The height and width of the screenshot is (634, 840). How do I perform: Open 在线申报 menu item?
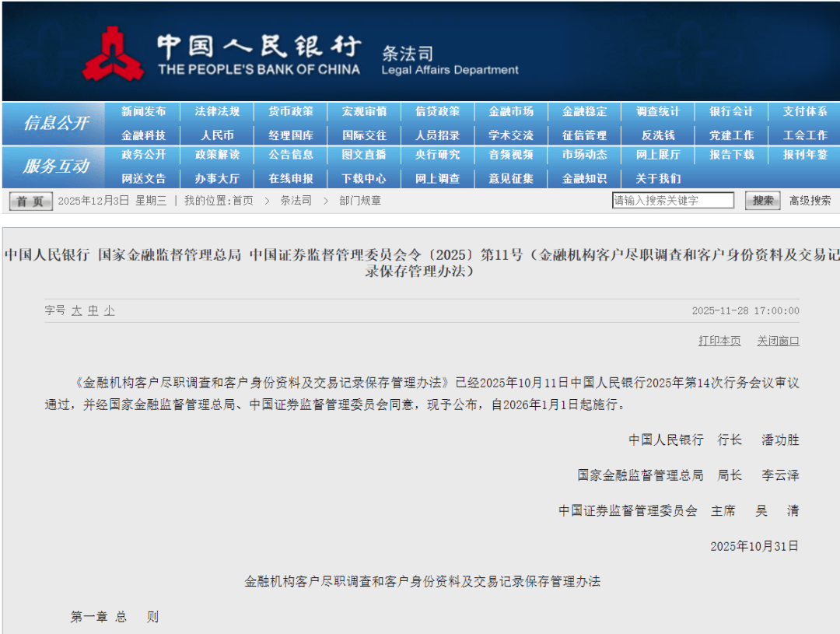point(291,179)
